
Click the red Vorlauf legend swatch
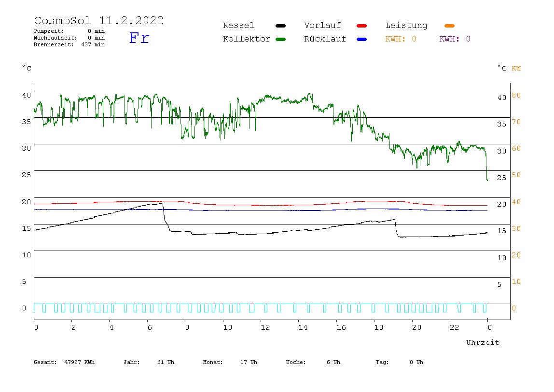[x=361, y=26]
